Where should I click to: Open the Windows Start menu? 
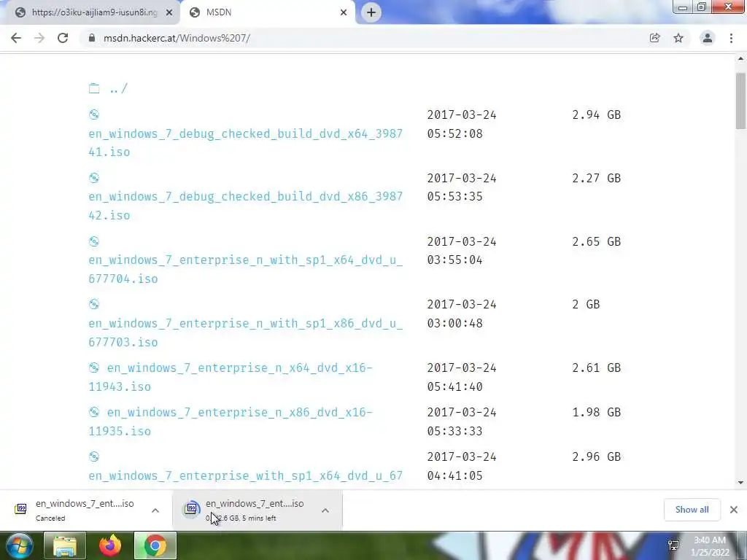[19, 545]
